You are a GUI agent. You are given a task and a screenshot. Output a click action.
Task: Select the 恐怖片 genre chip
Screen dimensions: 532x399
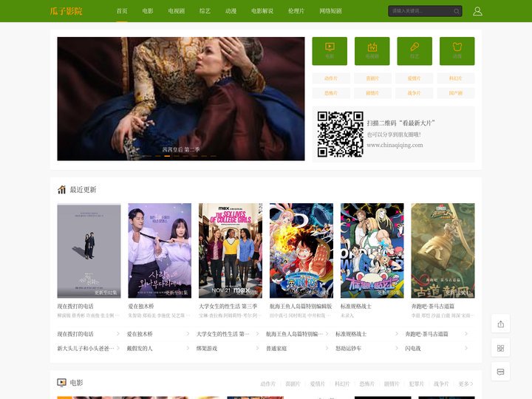pos(331,93)
